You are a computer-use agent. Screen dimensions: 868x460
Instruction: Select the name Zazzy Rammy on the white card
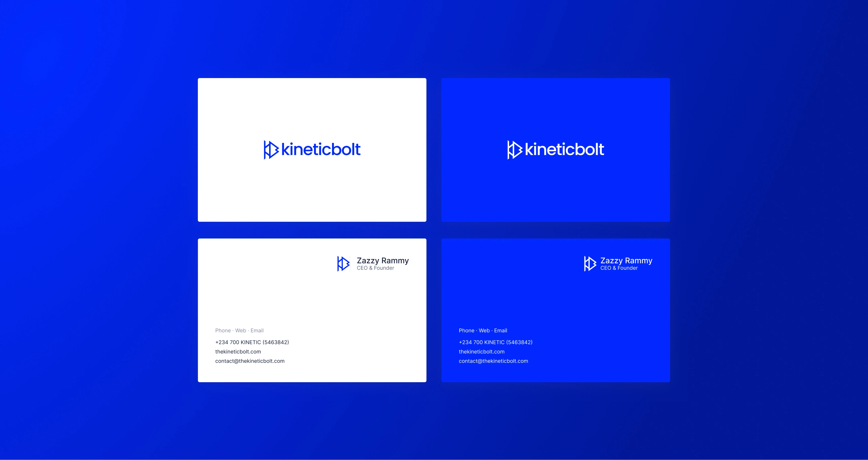(x=383, y=261)
